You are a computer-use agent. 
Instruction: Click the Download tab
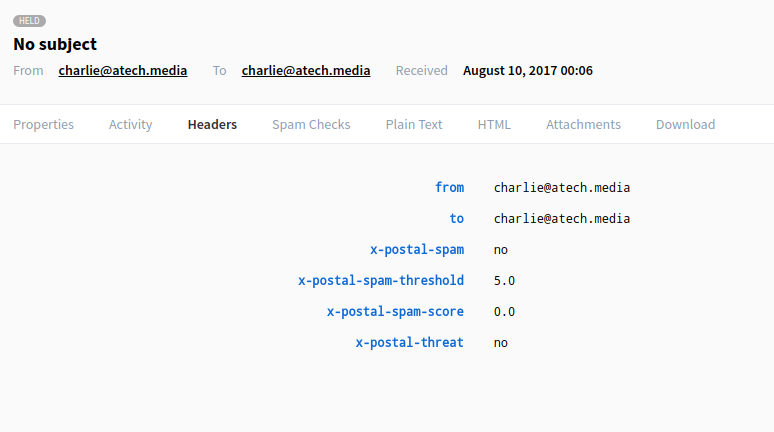685,124
